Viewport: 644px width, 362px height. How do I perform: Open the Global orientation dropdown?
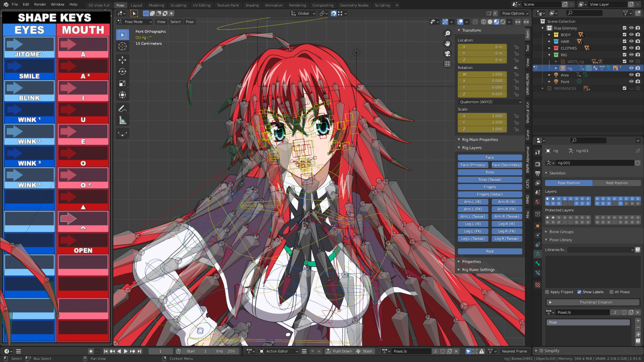point(303,13)
